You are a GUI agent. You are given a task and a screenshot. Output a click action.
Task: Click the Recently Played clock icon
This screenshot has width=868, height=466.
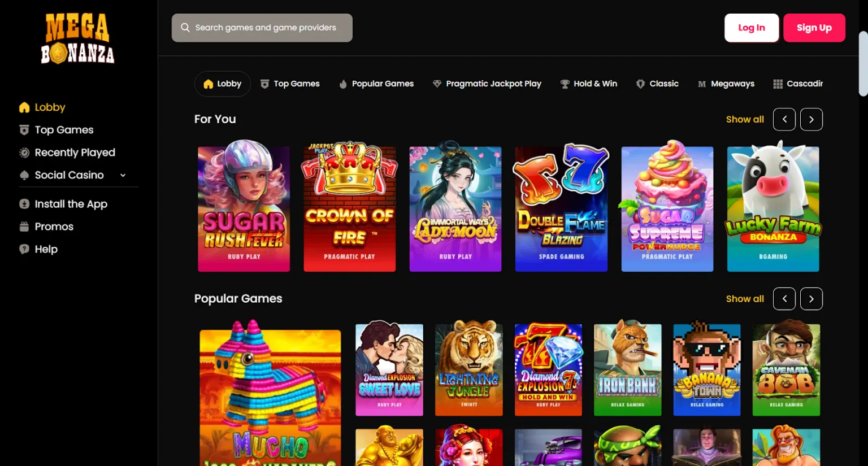24,153
